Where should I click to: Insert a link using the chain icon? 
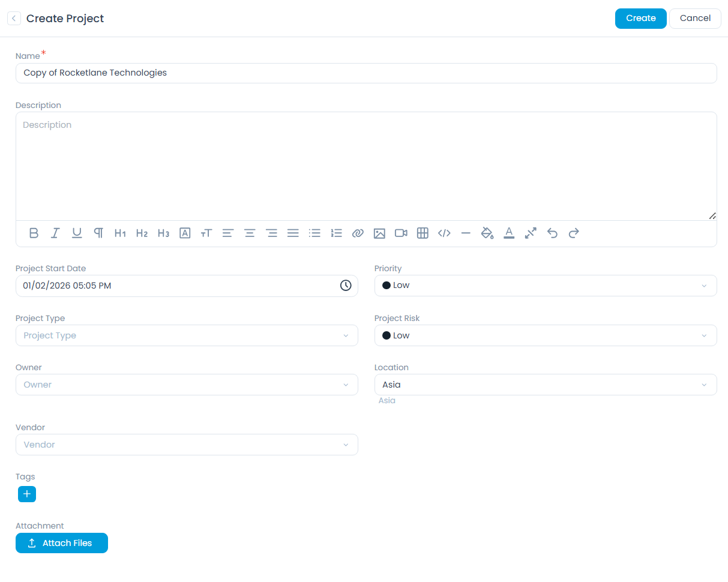click(x=358, y=233)
